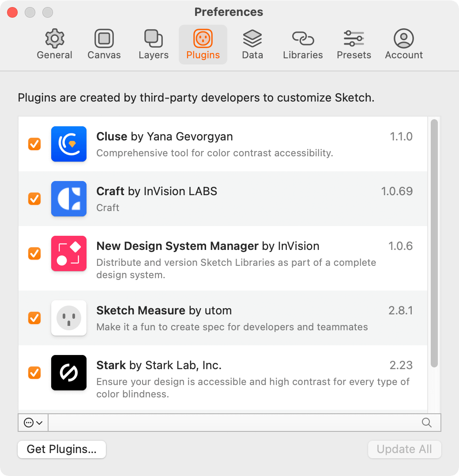Disable the Craft plugin checkbox
The width and height of the screenshot is (459, 476).
pyautogui.click(x=34, y=199)
